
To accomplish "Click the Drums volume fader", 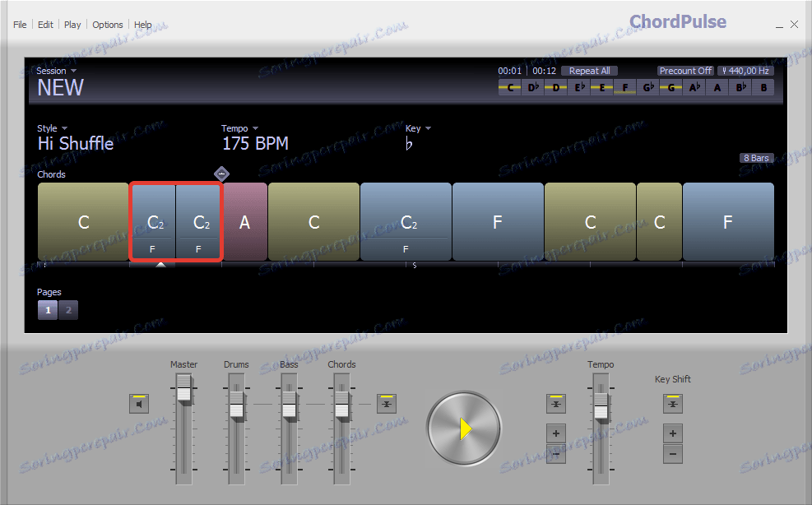I will pos(237,405).
